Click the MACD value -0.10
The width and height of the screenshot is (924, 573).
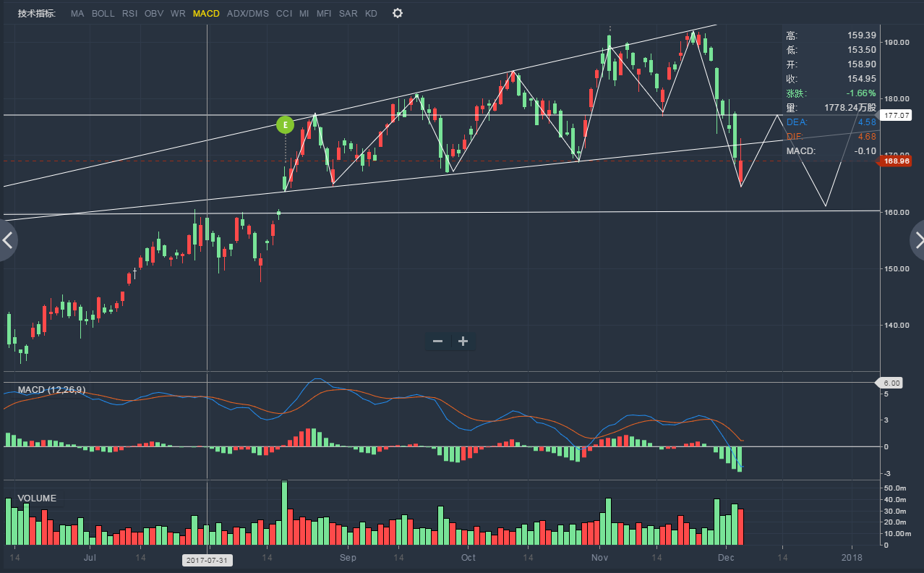pyautogui.click(x=865, y=151)
